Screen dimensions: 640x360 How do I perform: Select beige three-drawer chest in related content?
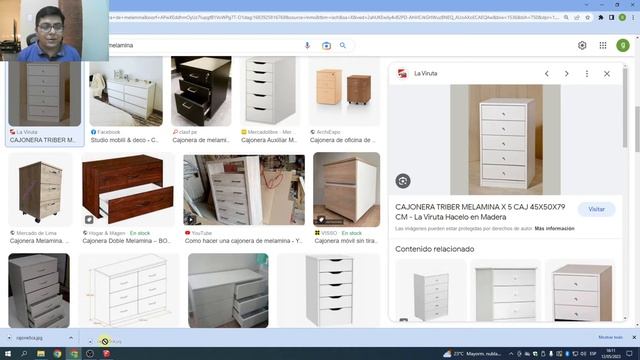click(x=581, y=291)
